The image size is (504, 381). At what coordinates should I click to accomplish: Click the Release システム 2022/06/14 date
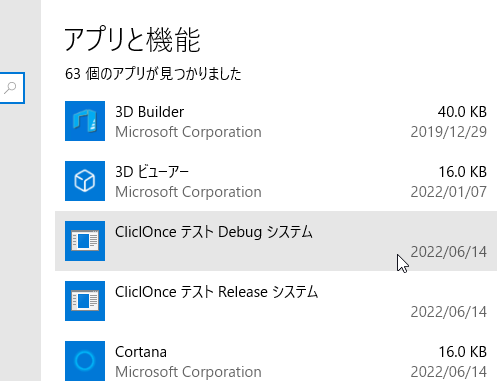449,312
